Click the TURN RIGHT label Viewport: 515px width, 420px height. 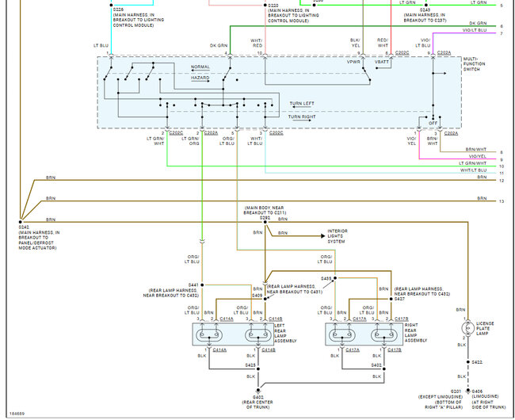point(302,116)
